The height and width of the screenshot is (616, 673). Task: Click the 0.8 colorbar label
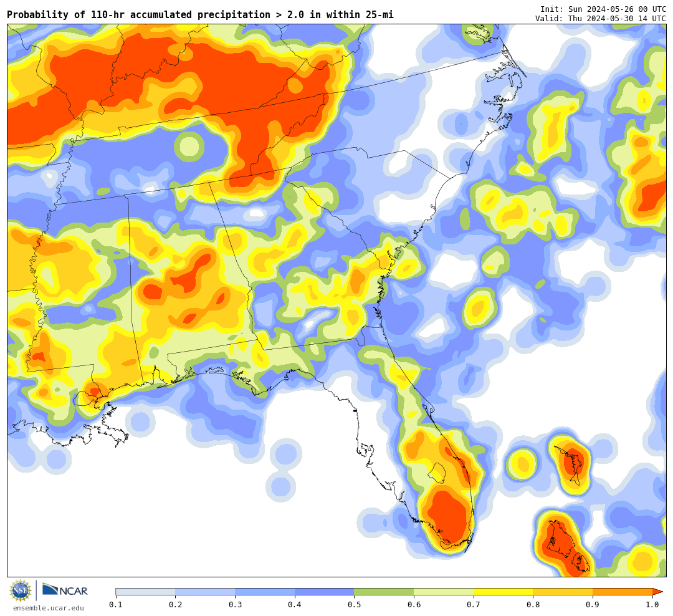click(533, 605)
